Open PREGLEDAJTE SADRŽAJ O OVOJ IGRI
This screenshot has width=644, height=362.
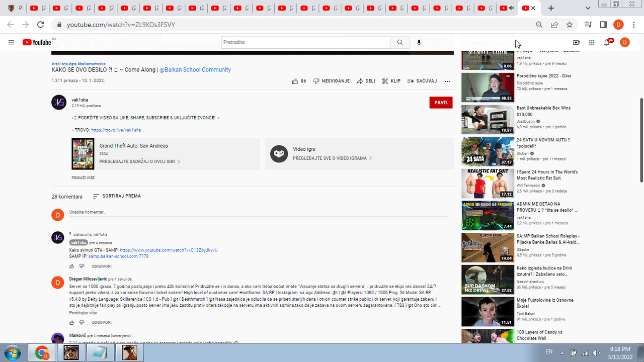tap(139, 162)
